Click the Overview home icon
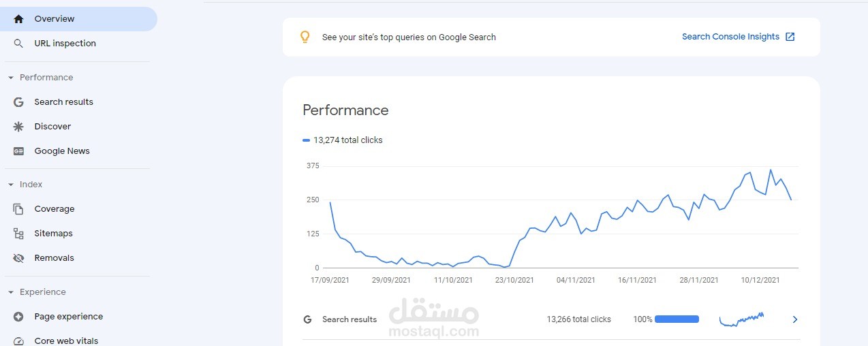The height and width of the screenshot is (346, 868). point(18,19)
